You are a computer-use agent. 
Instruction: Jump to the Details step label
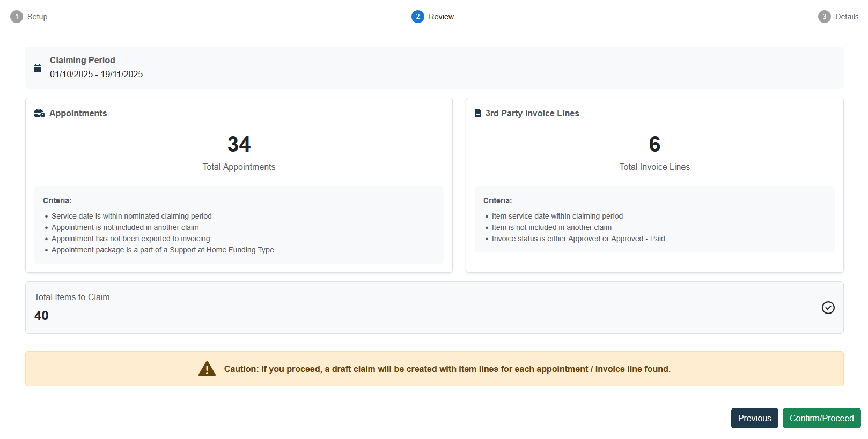click(847, 17)
